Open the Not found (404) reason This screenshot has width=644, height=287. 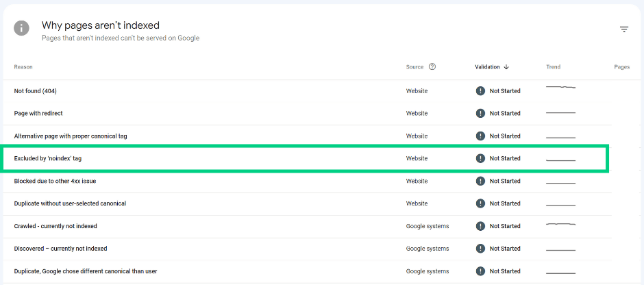point(36,91)
